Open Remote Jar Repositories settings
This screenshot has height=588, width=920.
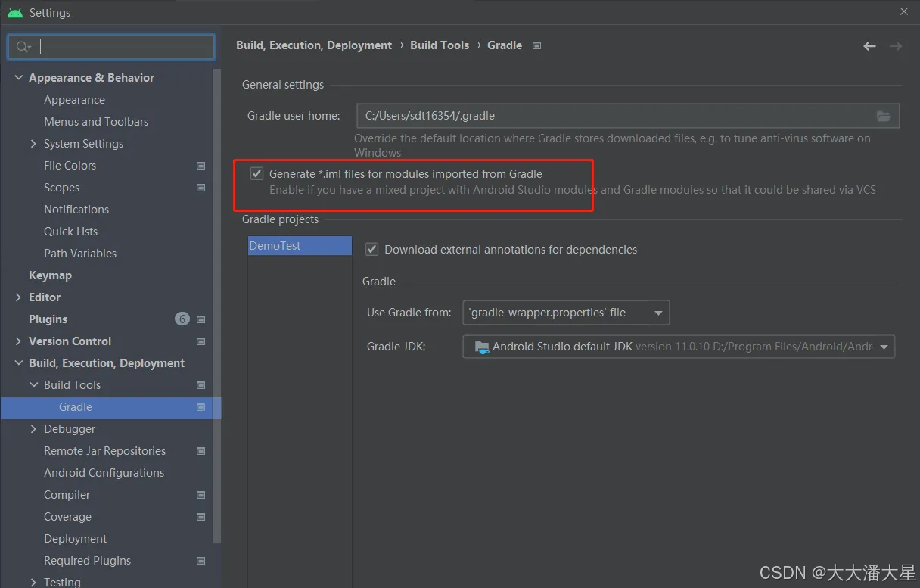pyautogui.click(x=104, y=451)
